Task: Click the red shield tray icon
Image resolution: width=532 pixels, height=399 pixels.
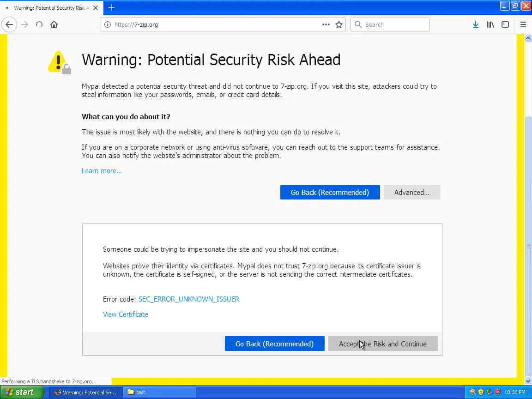Action: pos(497,392)
